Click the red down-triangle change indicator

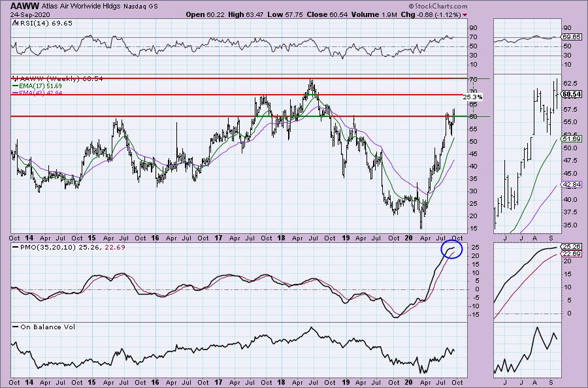[465, 15]
